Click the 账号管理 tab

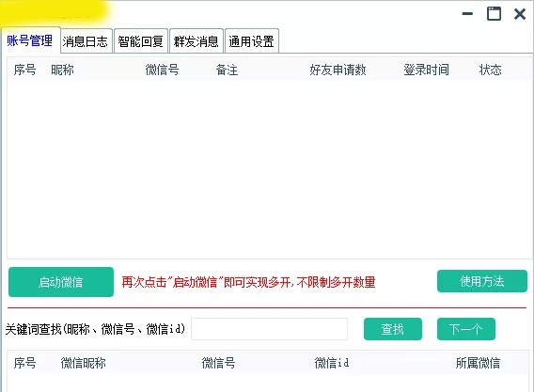tap(30, 40)
